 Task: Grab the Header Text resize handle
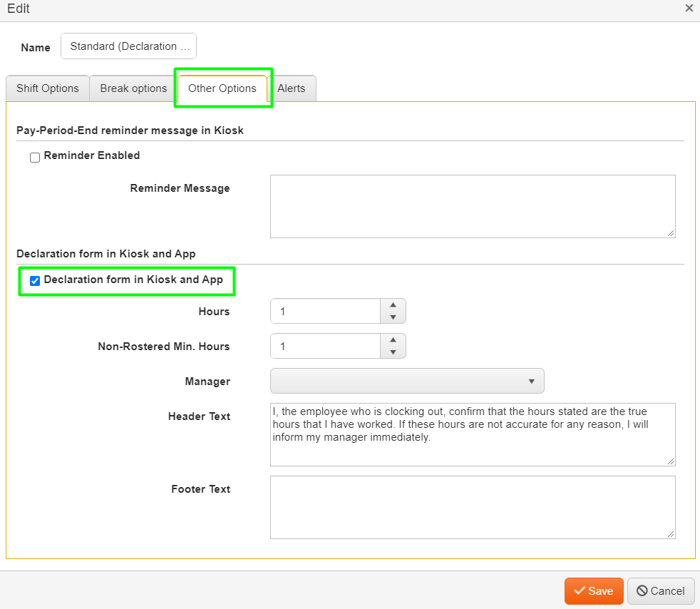coord(671,461)
